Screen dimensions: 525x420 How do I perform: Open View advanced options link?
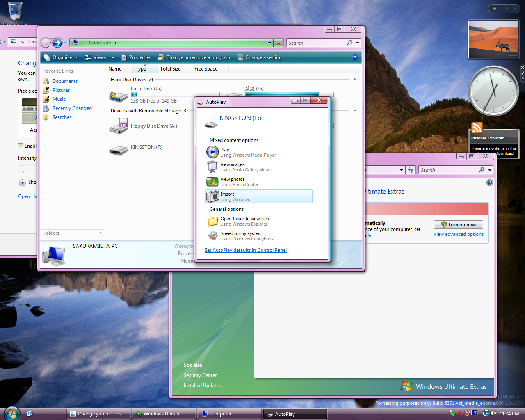(x=459, y=234)
